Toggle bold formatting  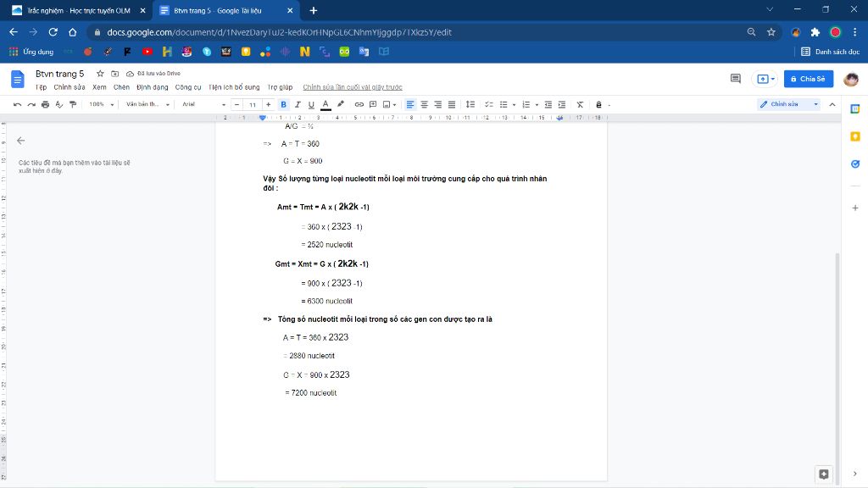point(283,104)
